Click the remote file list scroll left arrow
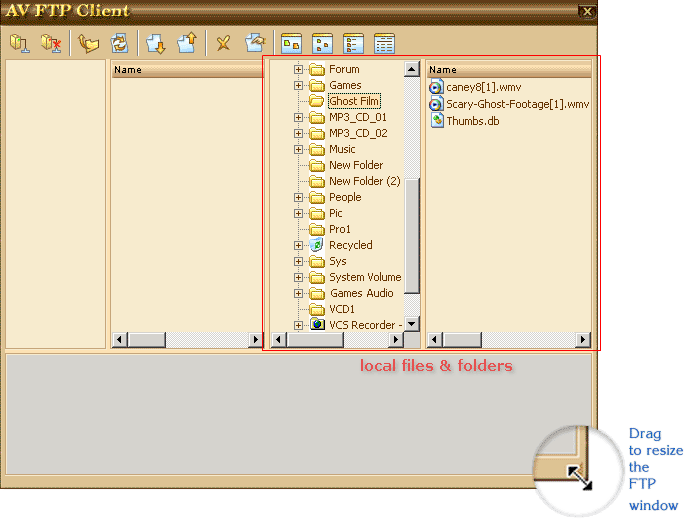The width and height of the screenshot is (700, 520). tap(120, 340)
